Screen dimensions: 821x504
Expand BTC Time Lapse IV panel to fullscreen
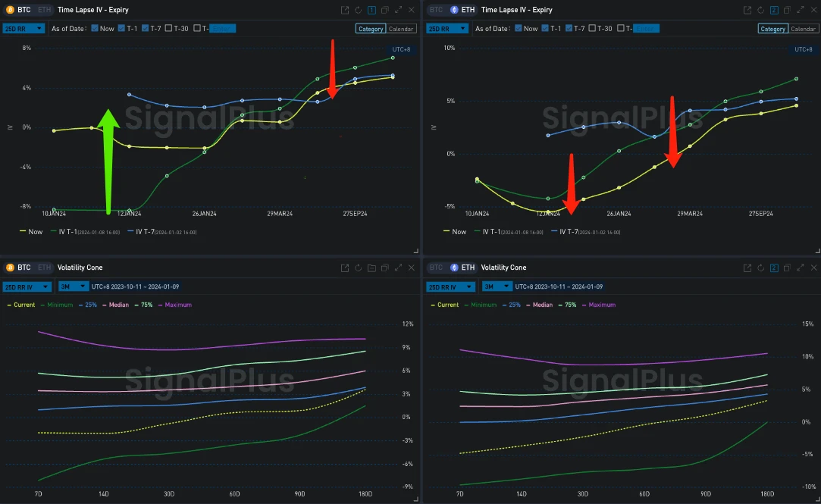(x=399, y=10)
